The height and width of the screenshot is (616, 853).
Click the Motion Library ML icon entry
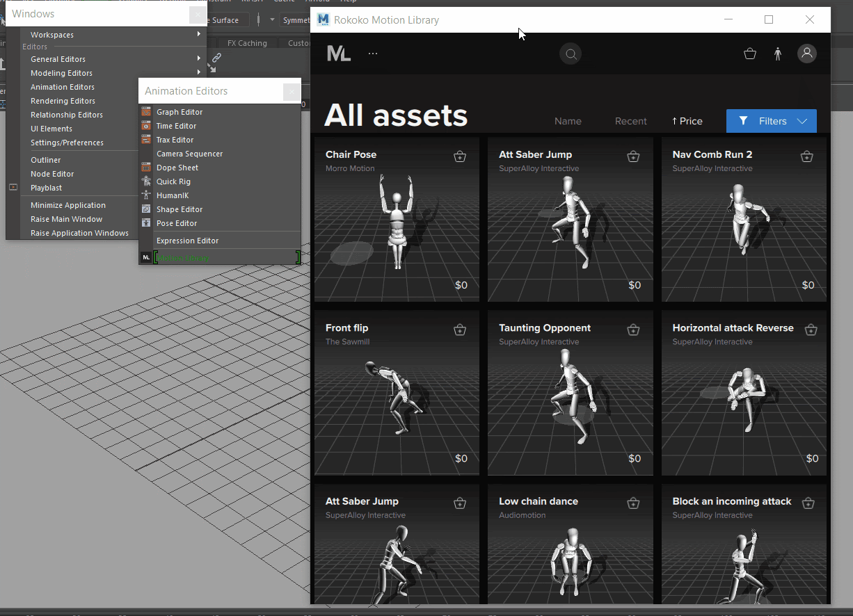pyautogui.click(x=146, y=257)
